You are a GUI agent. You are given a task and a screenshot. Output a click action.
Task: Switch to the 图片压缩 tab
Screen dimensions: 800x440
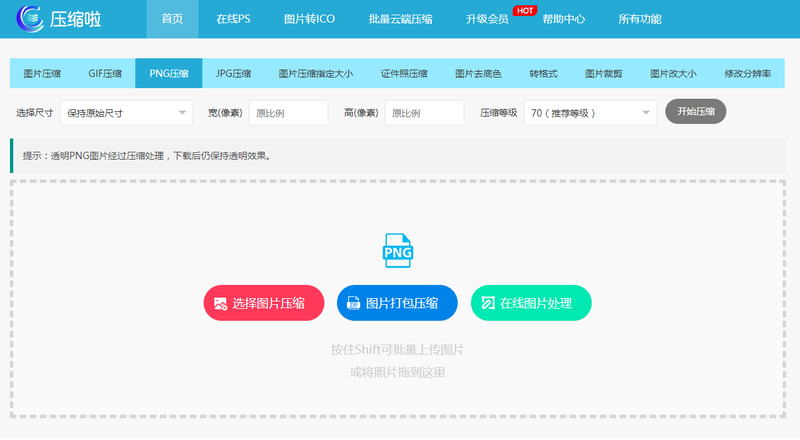click(x=42, y=74)
